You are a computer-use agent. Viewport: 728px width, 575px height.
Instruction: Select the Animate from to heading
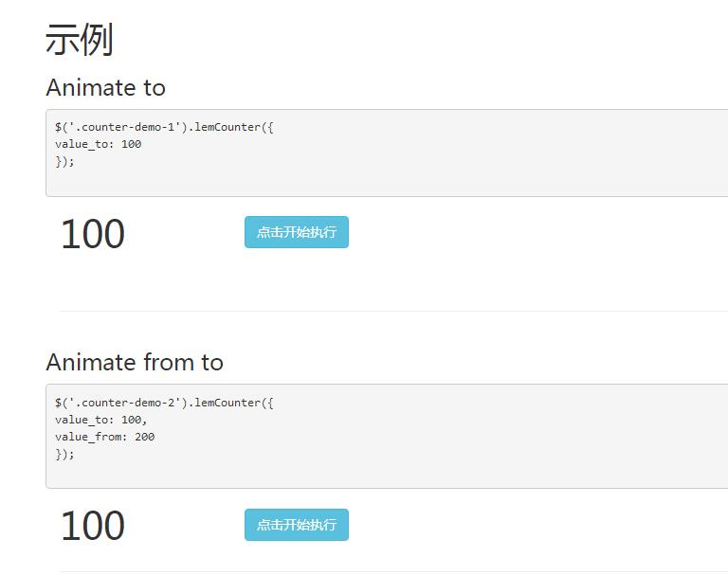(135, 363)
